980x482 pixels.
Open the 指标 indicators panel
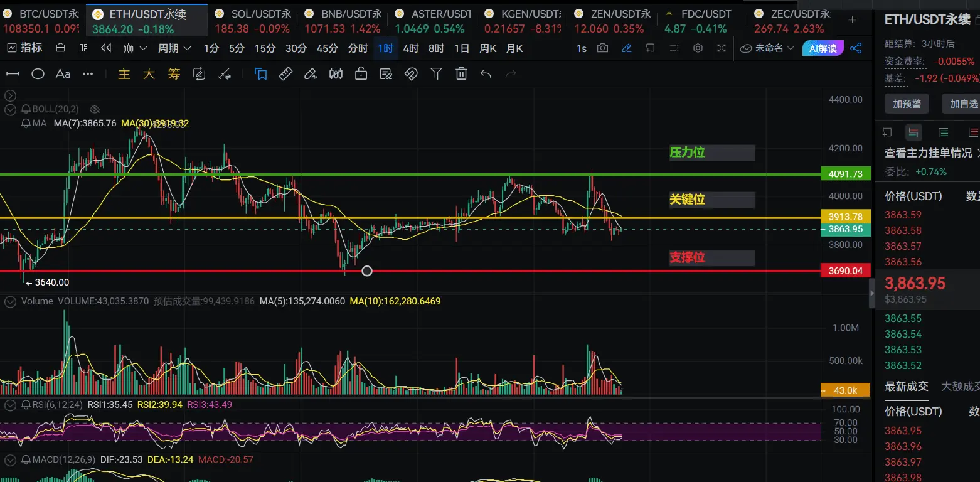pyautogui.click(x=24, y=48)
